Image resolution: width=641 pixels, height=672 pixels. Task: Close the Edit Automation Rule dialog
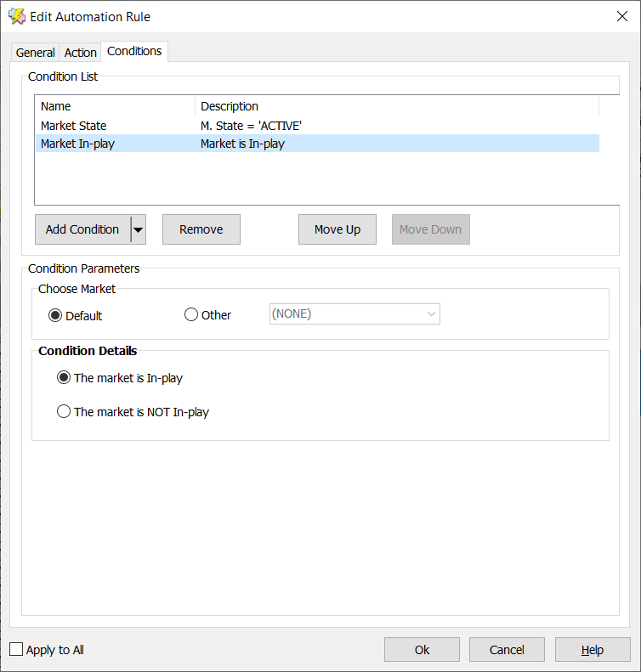pos(621,16)
